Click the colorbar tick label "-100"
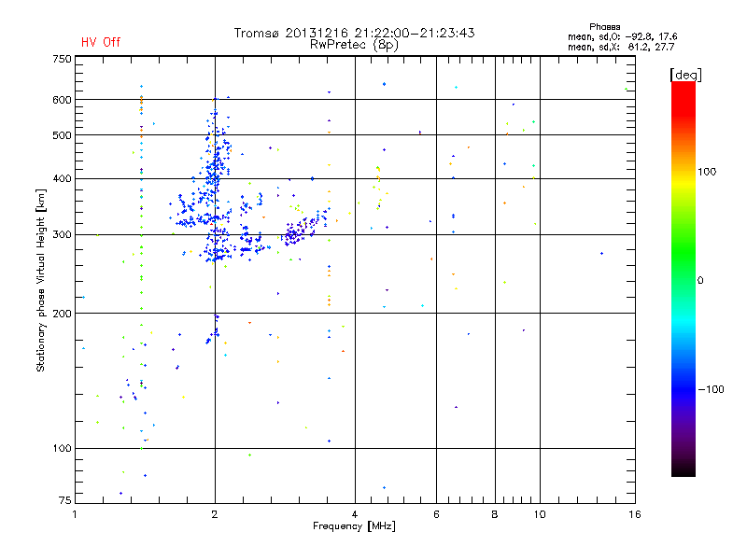The height and width of the screenshot is (560, 747). point(711,389)
